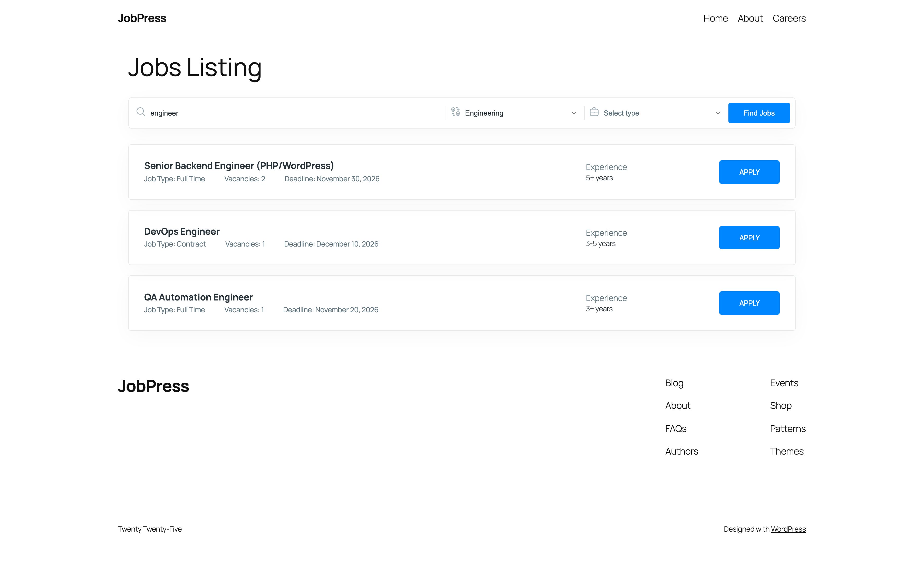Viewport: 924px width, 565px height.
Task: Click the JobPress header logo
Action: [142, 18]
